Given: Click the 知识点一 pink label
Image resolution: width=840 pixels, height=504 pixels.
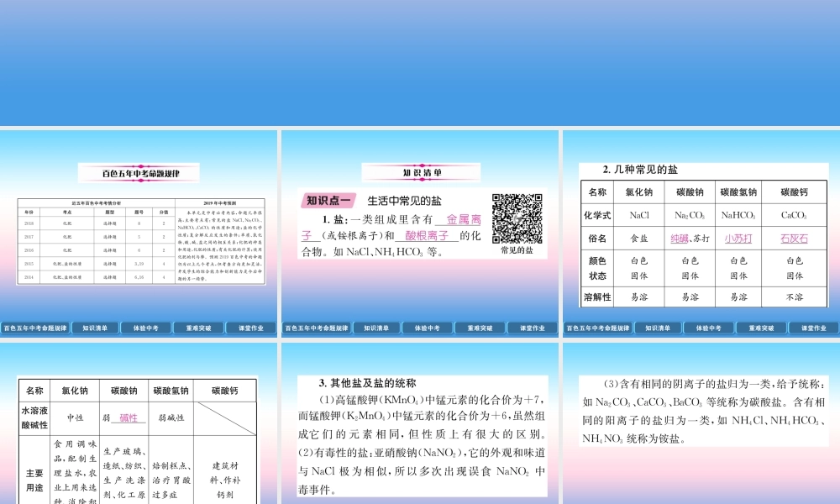Looking at the screenshot, I should (x=328, y=200).
